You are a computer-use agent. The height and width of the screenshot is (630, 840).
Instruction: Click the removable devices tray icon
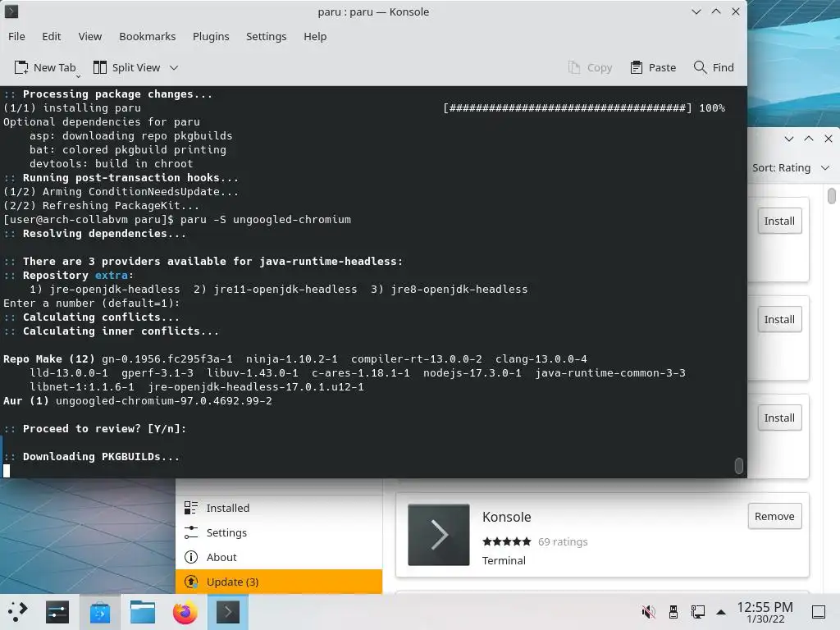[x=673, y=612]
